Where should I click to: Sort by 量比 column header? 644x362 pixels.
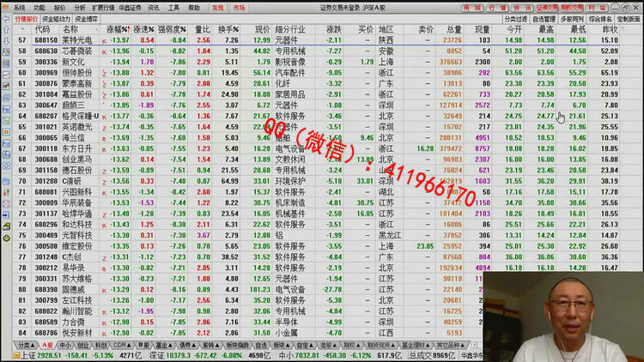click(x=203, y=29)
